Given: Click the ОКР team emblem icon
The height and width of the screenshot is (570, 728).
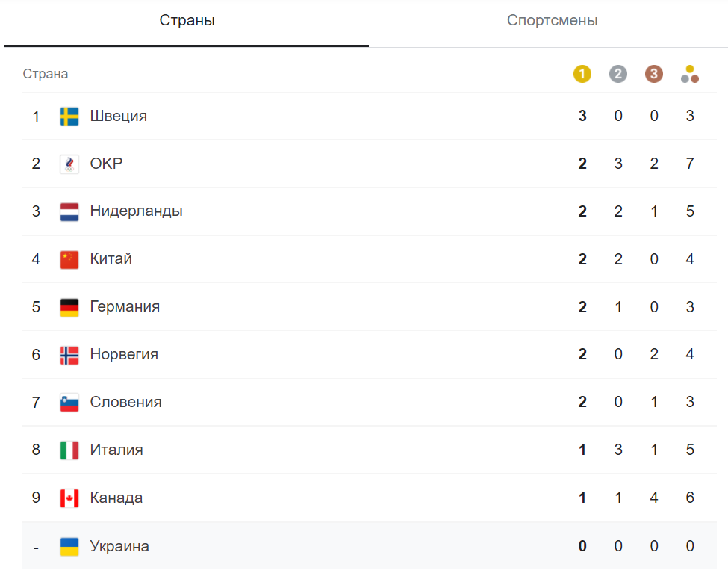Looking at the screenshot, I should click(69, 164).
